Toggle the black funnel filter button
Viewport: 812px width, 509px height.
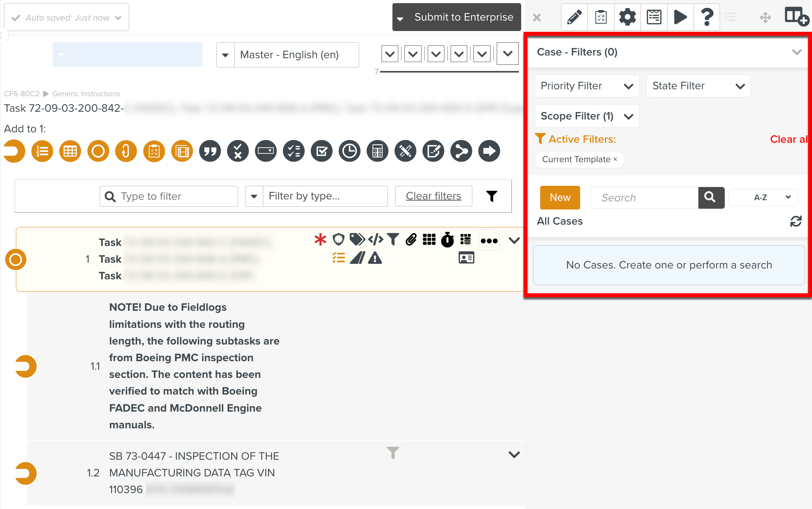tap(492, 196)
